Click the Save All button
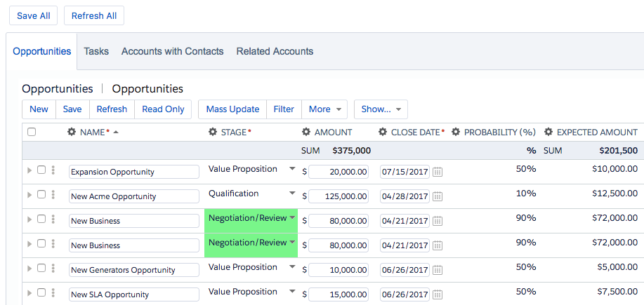 point(34,15)
